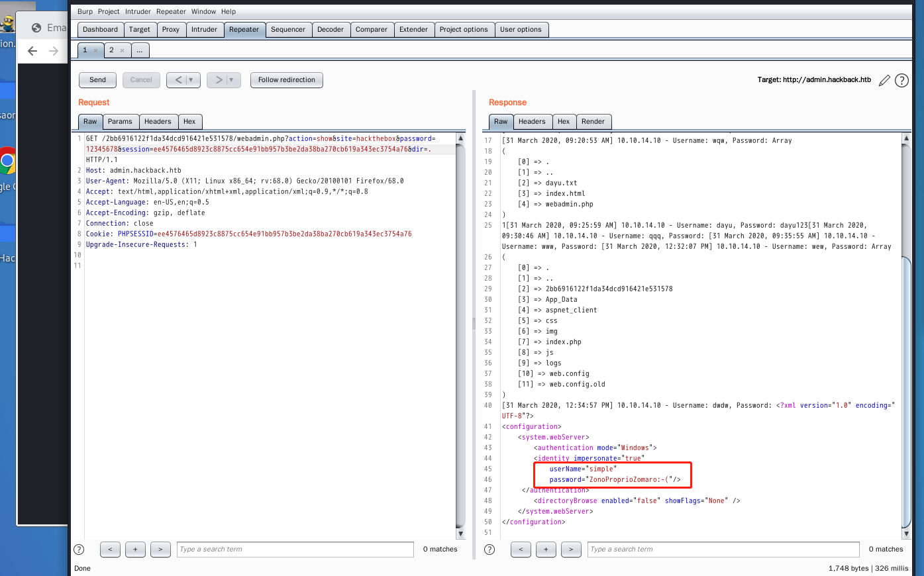924x576 pixels.
Task: Click request search term field
Action: coord(295,549)
